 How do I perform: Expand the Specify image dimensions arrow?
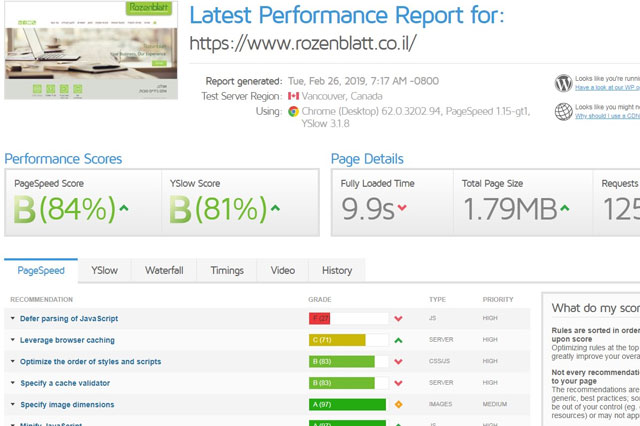13,404
